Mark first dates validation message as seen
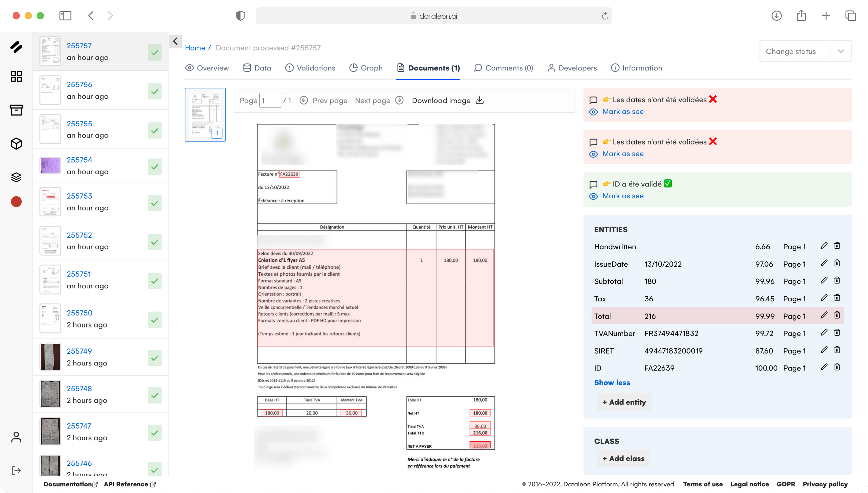 [x=623, y=111]
